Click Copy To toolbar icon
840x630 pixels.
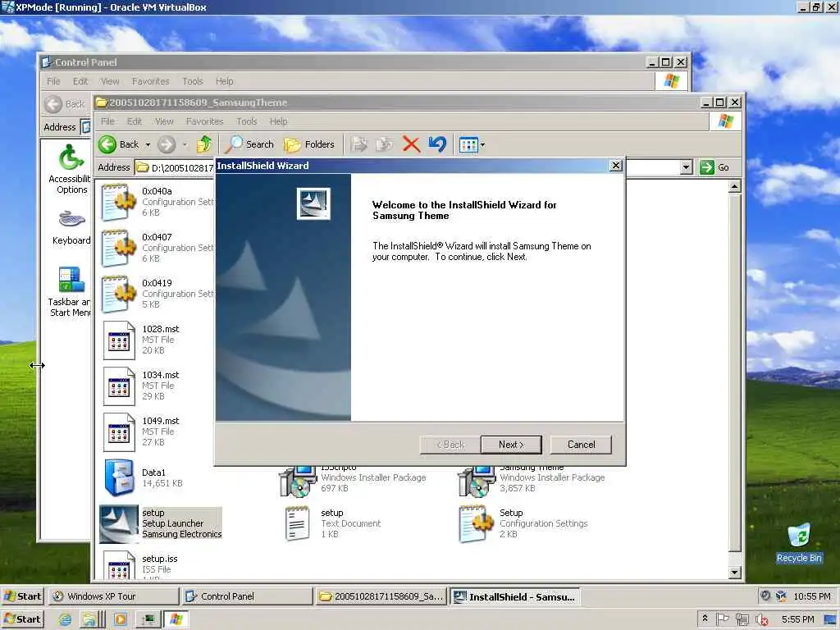click(384, 144)
